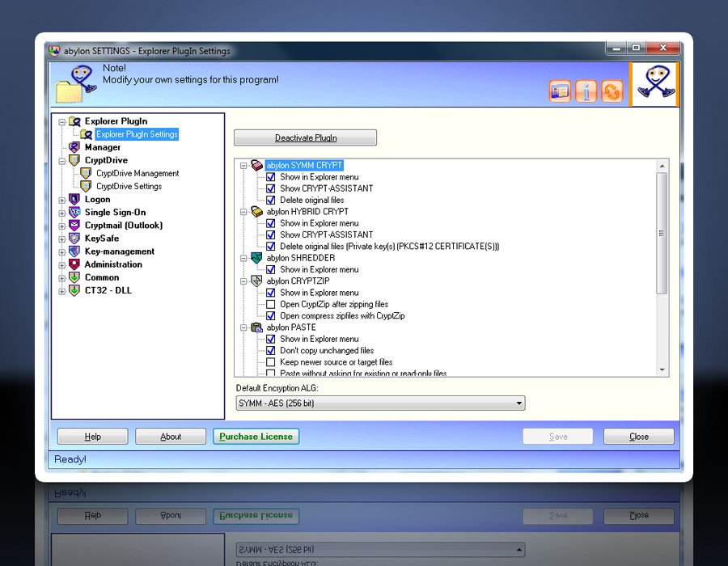Click the CryptDrive Management icon
Viewport: 728px width, 566px height.
click(86, 173)
